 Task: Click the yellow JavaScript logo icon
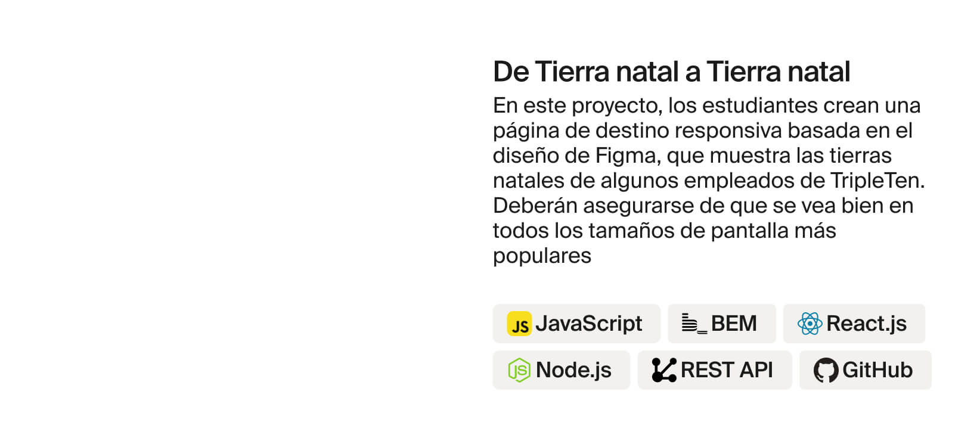point(519,324)
